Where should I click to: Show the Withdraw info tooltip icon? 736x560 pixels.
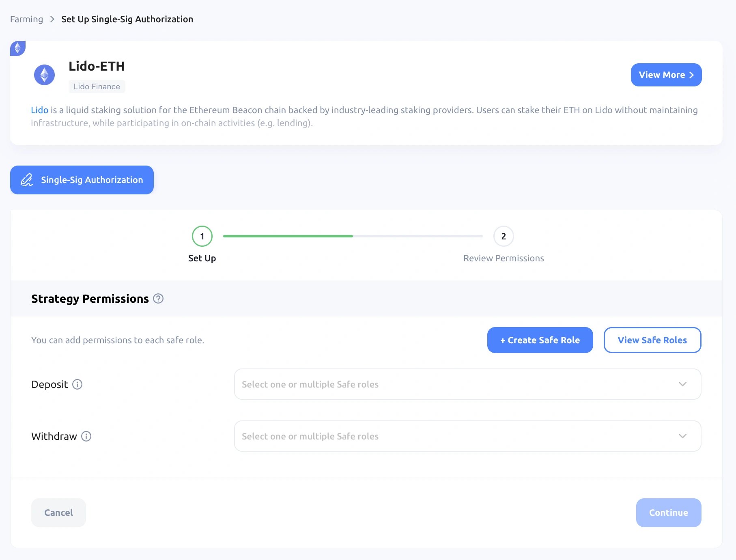(86, 436)
